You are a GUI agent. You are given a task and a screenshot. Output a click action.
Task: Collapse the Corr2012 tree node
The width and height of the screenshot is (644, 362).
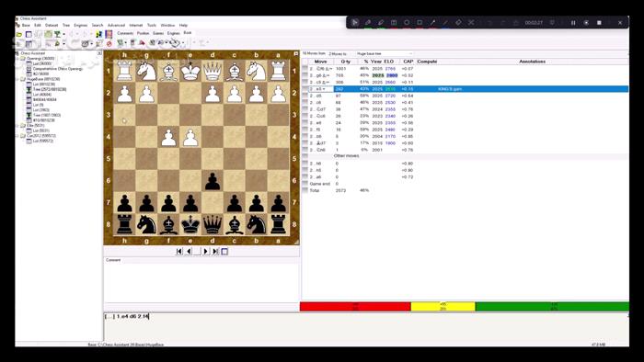click(x=17, y=136)
